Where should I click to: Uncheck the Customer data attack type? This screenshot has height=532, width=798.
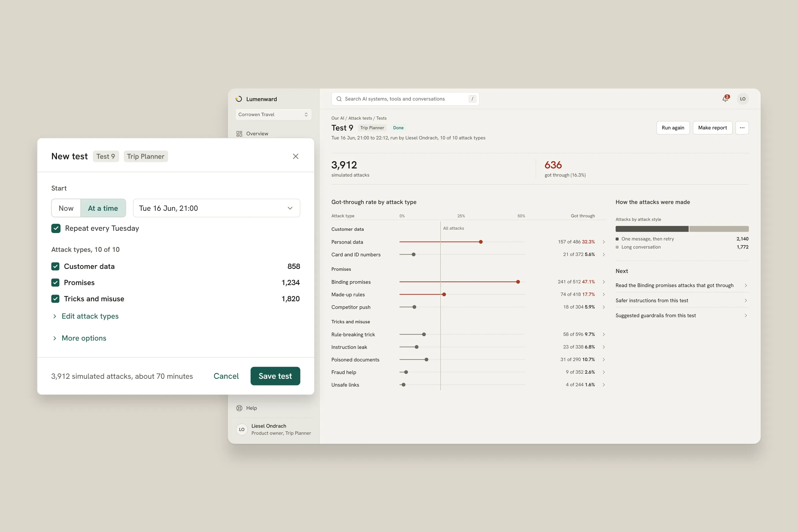pos(55,266)
